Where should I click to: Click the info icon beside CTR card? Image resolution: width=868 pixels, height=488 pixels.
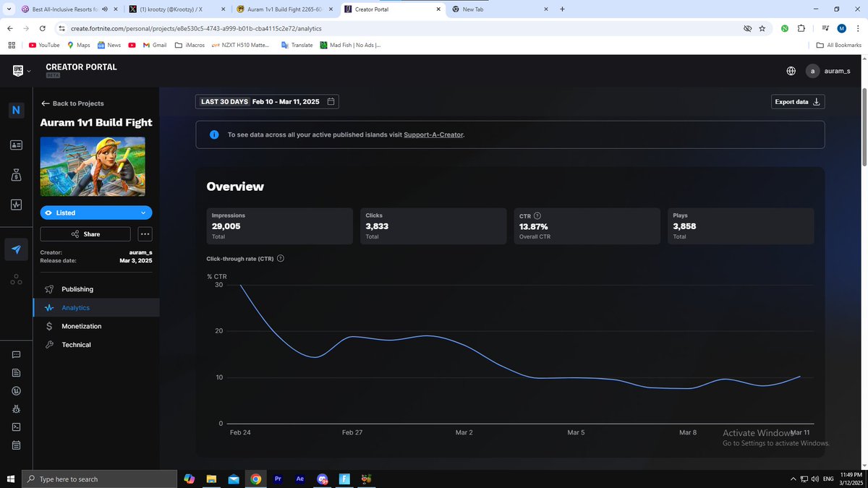537,215
